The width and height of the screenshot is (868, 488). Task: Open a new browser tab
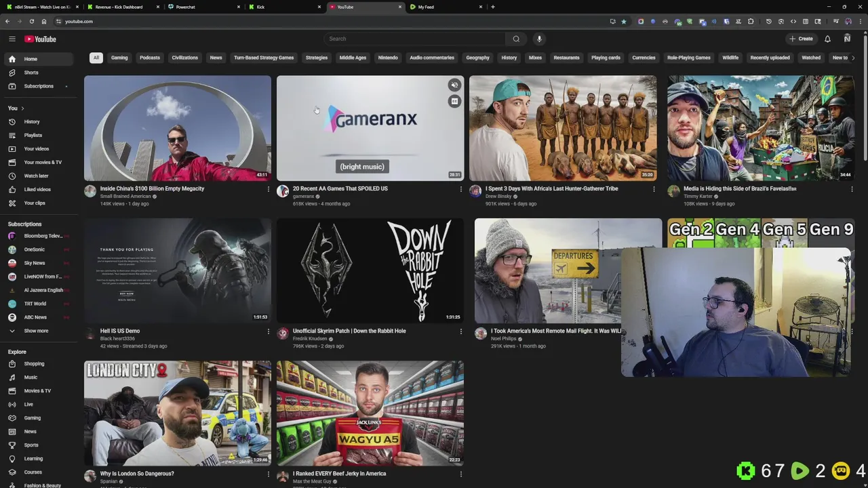[x=493, y=7]
